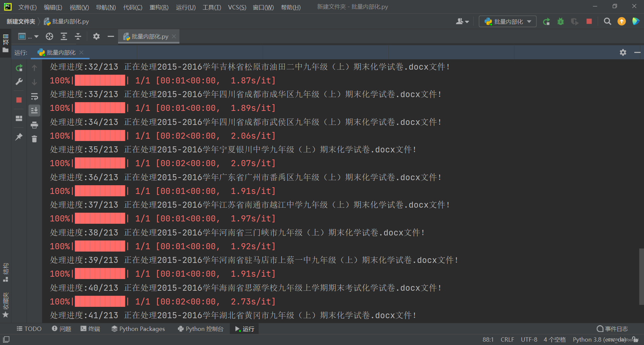
Task: Open the 批量内部化 run configuration dropdown
Action: point(507,22)
